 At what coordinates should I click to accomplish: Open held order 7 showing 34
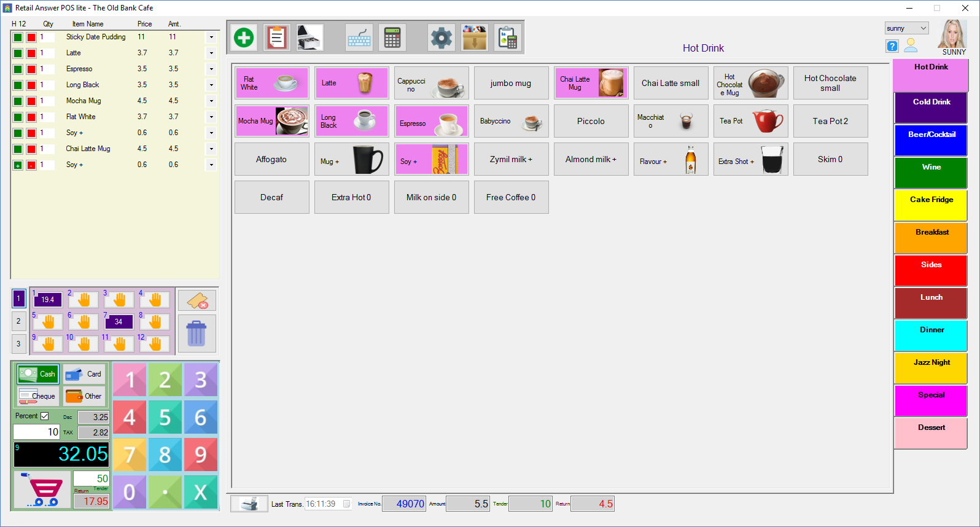[119, 321]
